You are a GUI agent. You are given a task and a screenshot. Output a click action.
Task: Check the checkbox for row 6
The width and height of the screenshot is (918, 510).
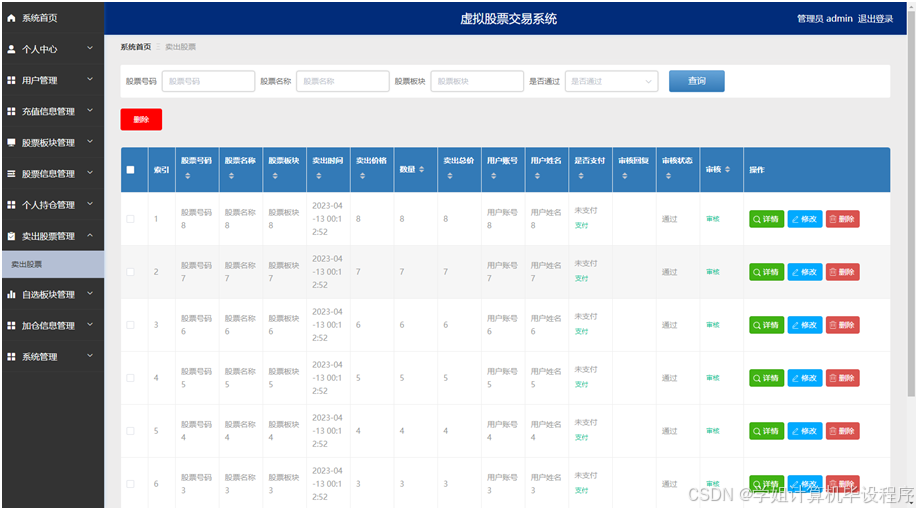pos(131,484)
